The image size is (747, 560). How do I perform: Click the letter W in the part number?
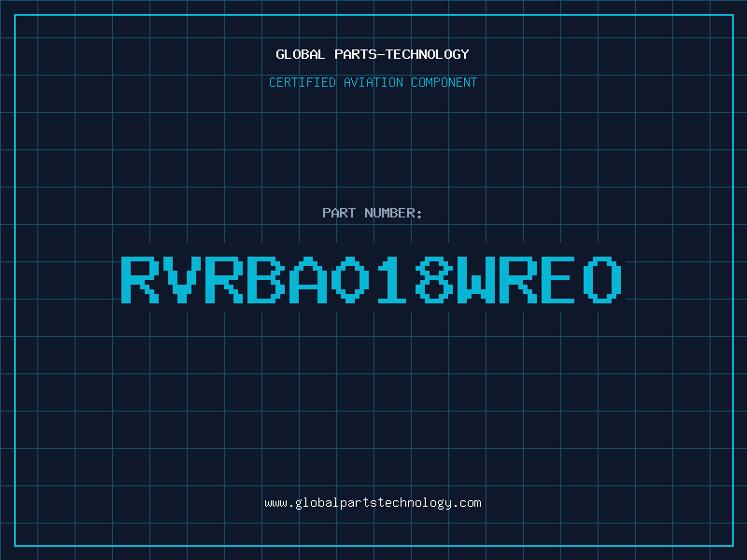pos(475,280)
